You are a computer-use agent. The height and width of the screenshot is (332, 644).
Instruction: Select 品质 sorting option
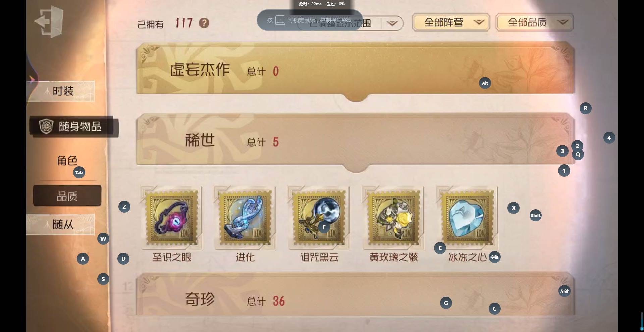pos(67,196)
